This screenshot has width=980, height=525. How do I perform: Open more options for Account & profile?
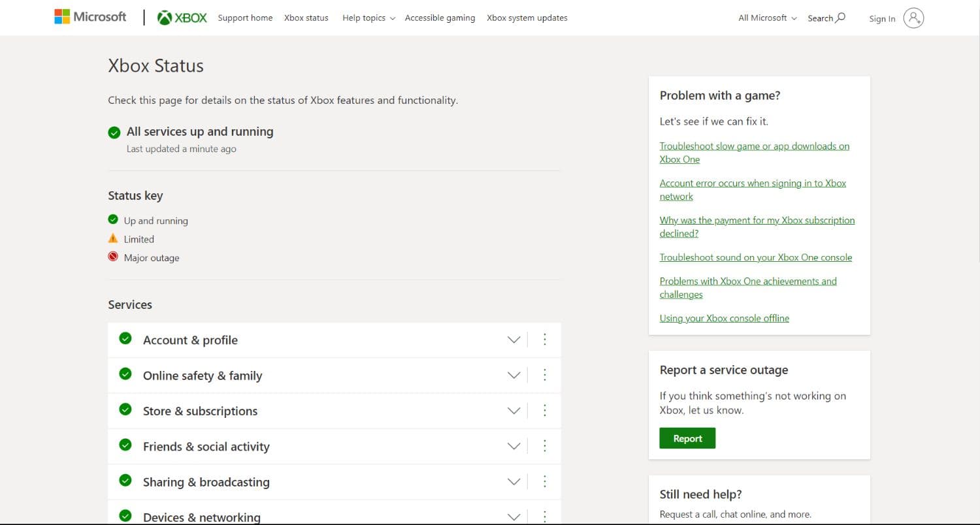coord(545,340)
